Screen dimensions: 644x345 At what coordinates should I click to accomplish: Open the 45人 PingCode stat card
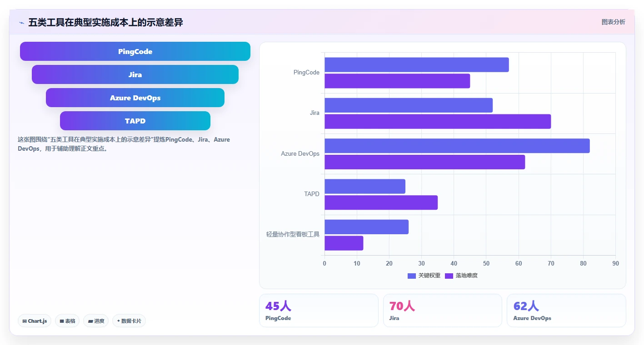(x=319, y=310)
